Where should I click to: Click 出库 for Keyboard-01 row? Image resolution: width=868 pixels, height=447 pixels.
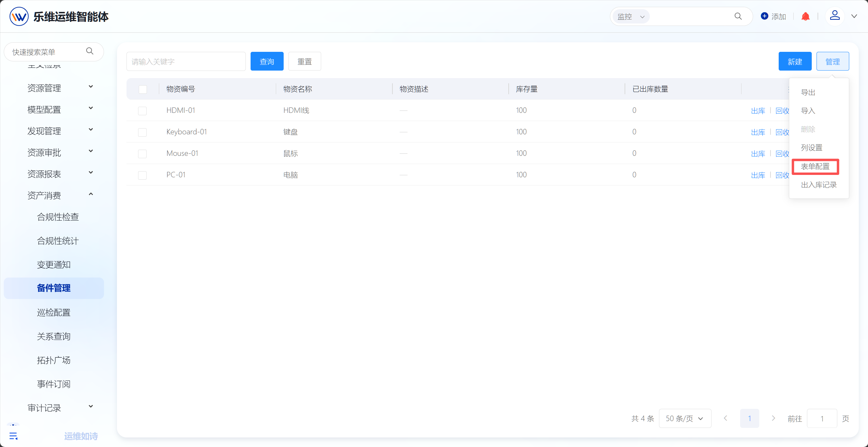(758, 132)
